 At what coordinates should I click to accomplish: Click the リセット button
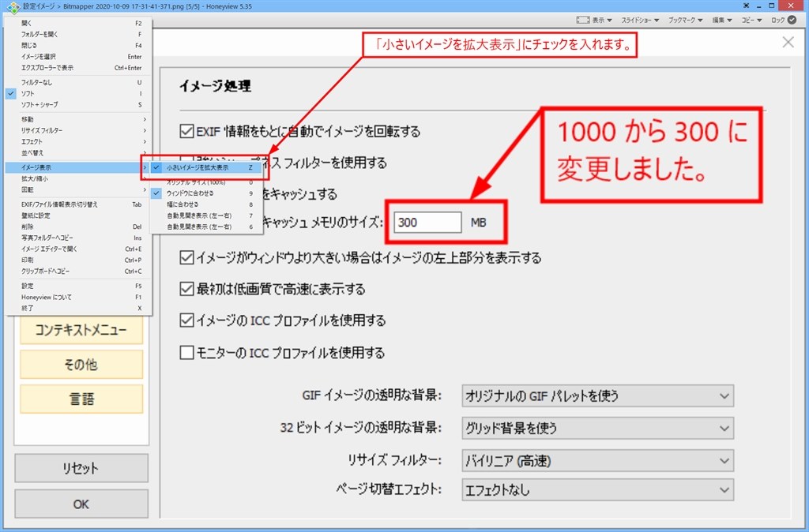(x=81, y=468)
